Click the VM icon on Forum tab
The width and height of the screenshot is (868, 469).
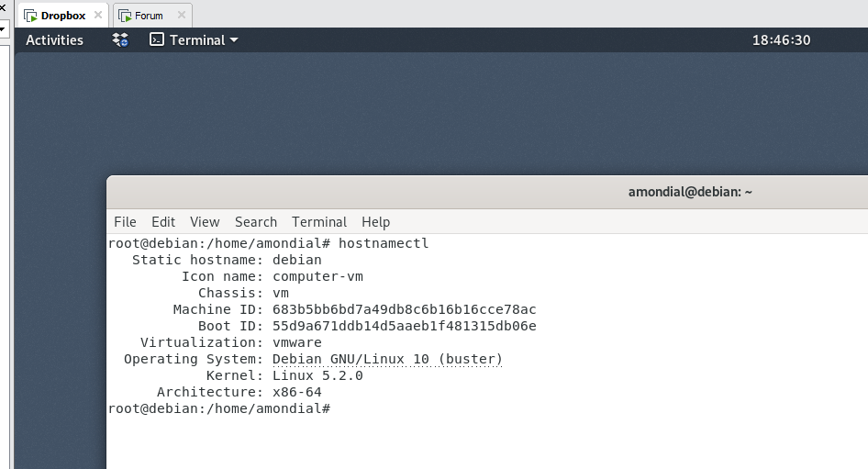click(125, 16)
